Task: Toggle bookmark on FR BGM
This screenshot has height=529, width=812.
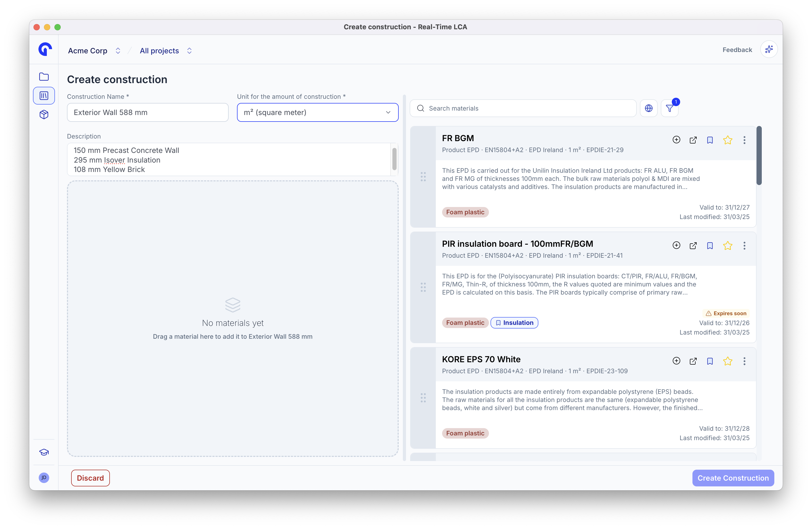Action: point(710,140)
